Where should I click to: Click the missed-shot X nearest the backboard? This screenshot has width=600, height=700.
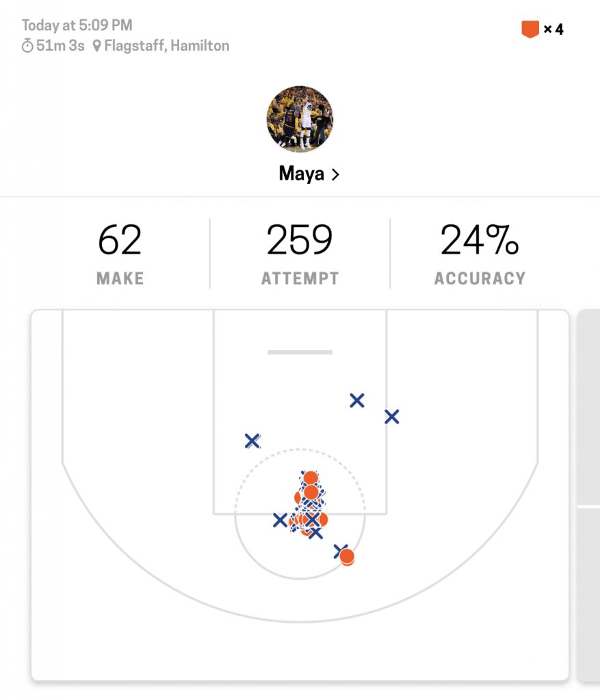click(x=356, y=401)
